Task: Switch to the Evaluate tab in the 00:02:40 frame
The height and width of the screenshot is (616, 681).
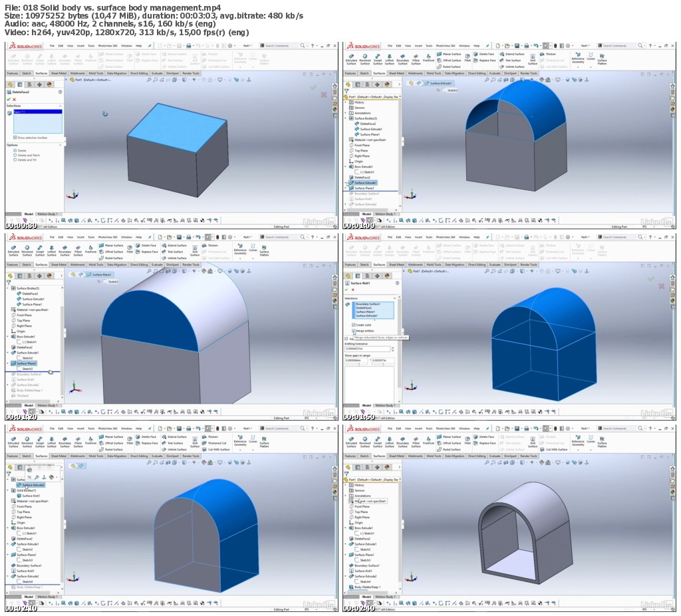Action: [495, 456]
